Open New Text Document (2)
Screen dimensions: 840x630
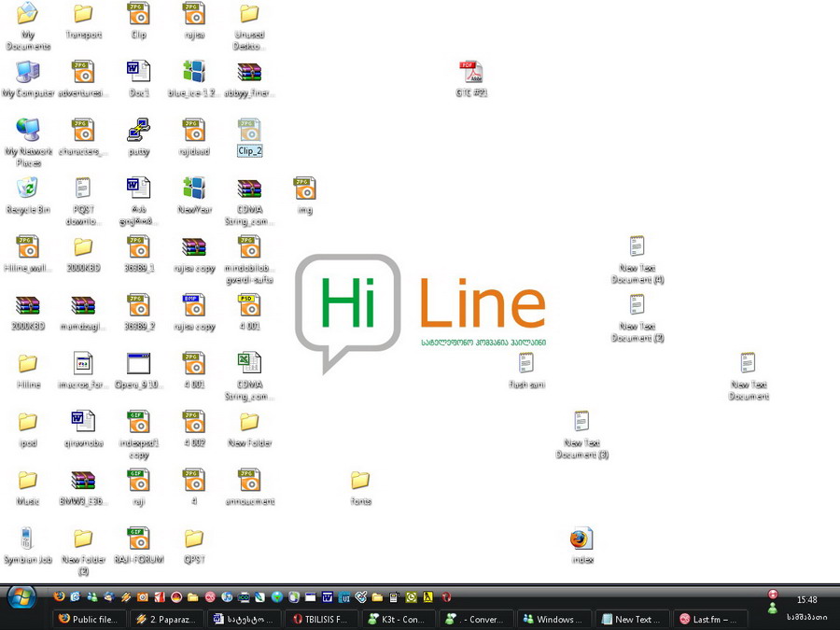click(x=637, y=305)
